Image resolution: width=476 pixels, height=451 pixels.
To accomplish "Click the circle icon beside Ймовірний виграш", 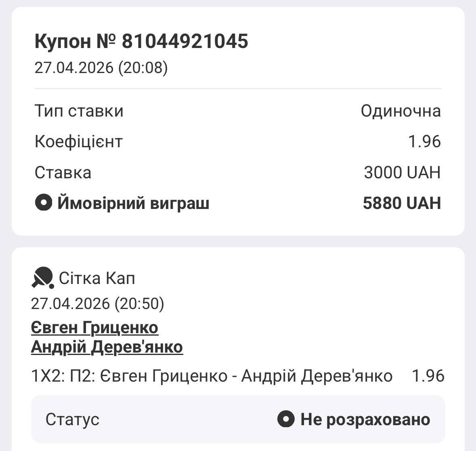I will click(x=44, y=203).
